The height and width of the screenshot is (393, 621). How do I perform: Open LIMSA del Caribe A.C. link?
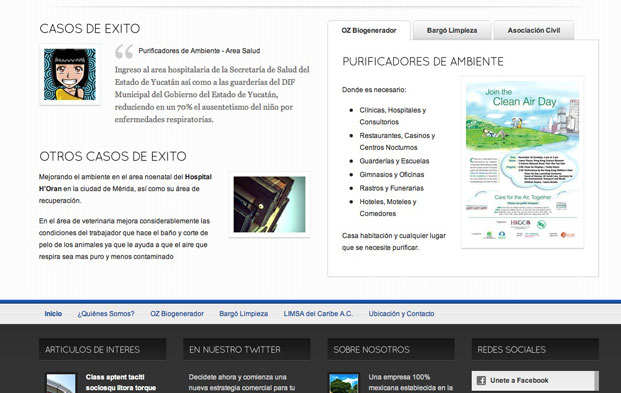pos(318,314)
